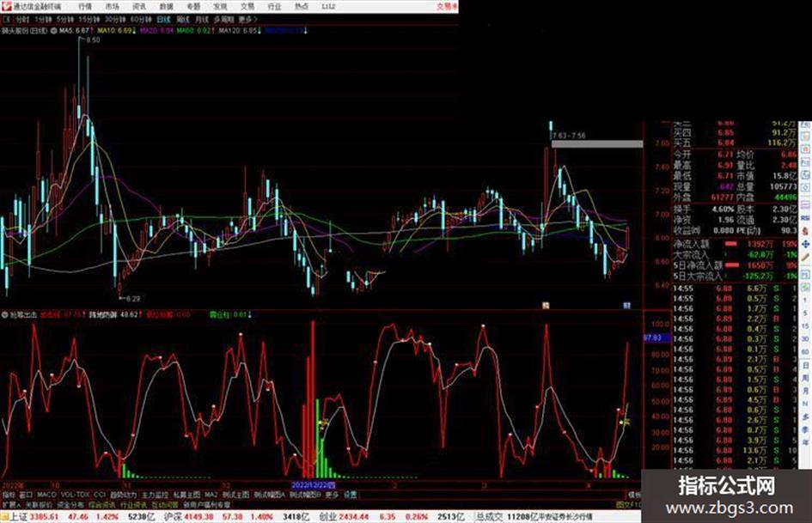Screen dimensions: 812x523
Task: Select the MACD indicator tab
Action: coord(46,495)
